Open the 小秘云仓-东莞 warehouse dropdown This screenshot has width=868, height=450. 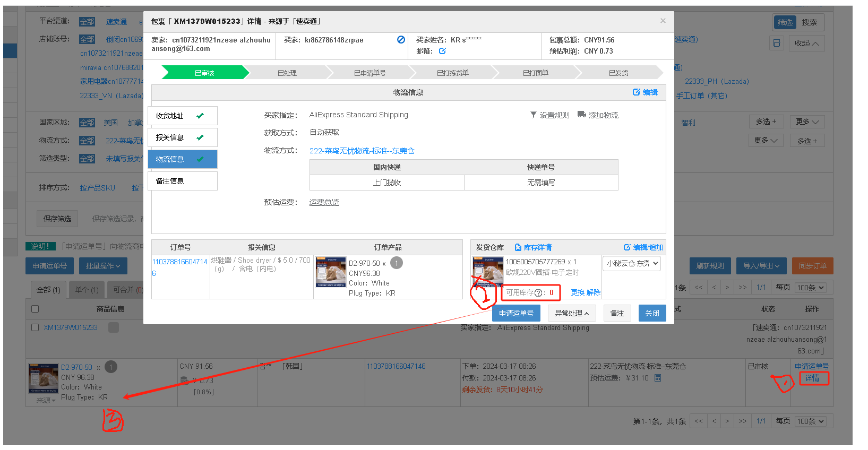pyautogui.click(x=632, y=263)
